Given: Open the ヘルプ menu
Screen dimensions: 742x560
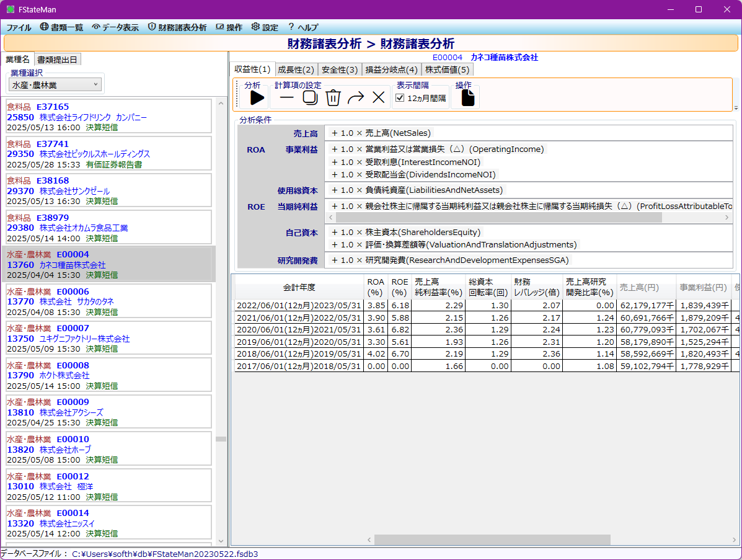Looking at the screenshot, I should [x=303, y=27].
